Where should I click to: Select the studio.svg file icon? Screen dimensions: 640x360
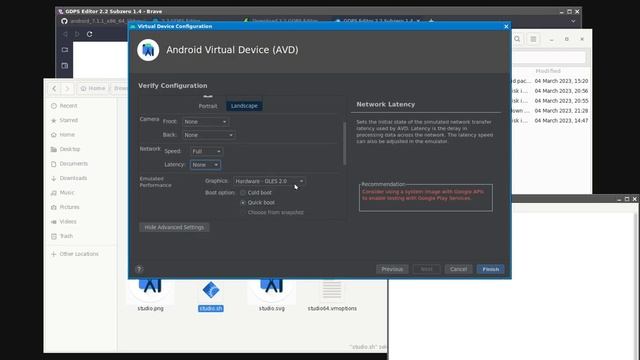(271, 290)
